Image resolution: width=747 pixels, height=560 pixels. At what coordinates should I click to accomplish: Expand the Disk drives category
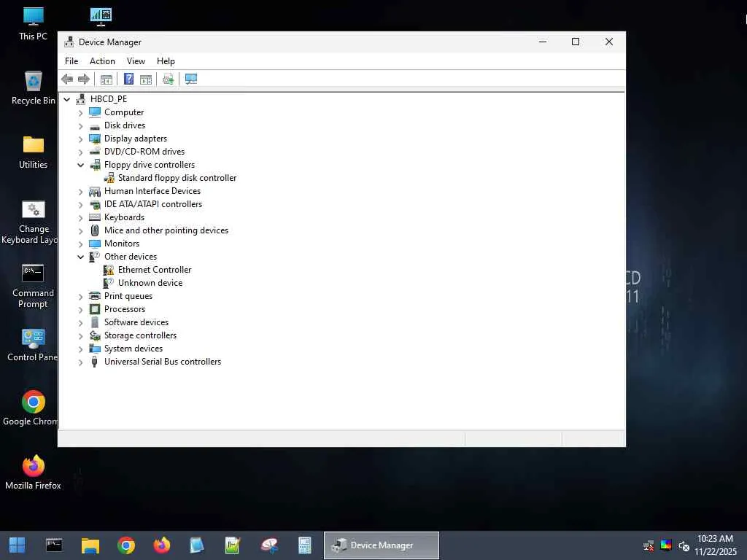(x=80, y=126)
